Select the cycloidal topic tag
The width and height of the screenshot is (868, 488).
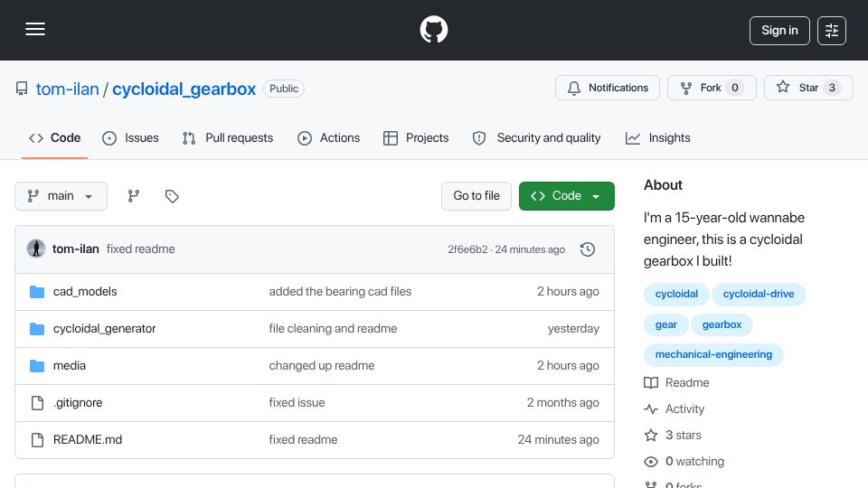tap(676, 294)
